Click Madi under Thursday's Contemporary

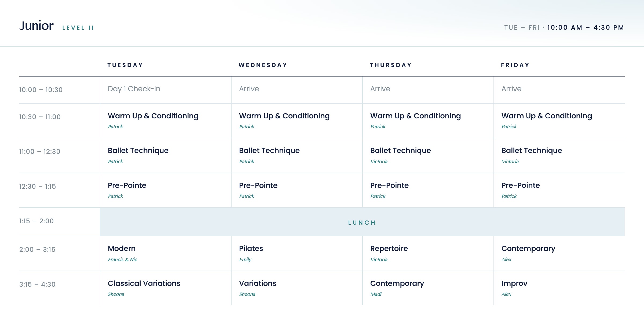(376, 294)
